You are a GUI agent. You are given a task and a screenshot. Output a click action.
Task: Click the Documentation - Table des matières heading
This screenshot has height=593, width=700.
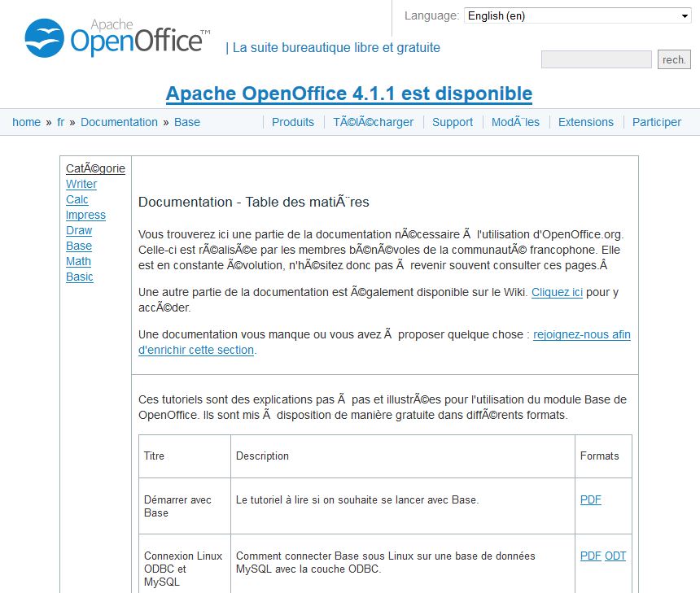click(x=254, y=202)
